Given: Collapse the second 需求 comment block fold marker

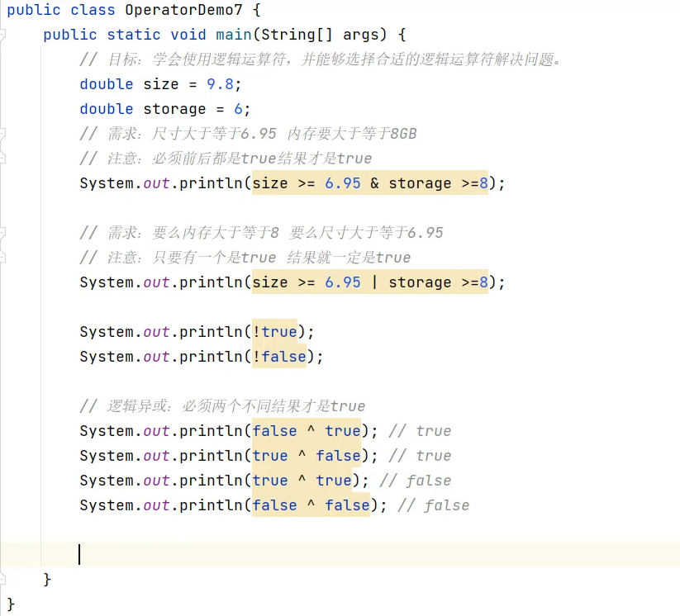Looking at the screenshot, I should [x=2, y=233].
